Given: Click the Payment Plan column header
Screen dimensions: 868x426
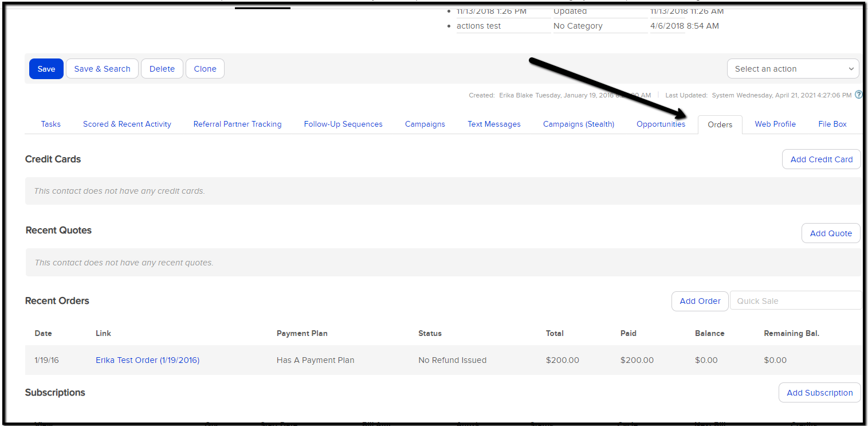Looking at the screenshot, I should (x=302, y=333).
